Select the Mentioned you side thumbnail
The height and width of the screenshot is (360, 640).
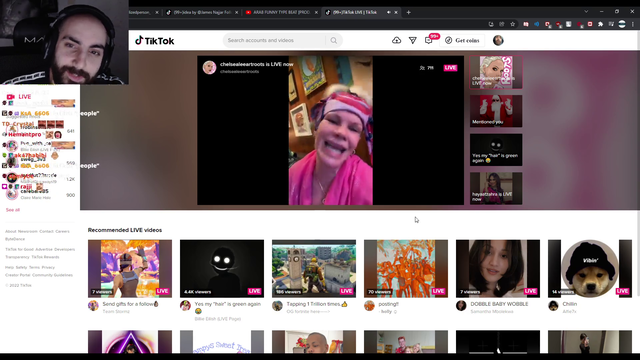tap(496, 111)
